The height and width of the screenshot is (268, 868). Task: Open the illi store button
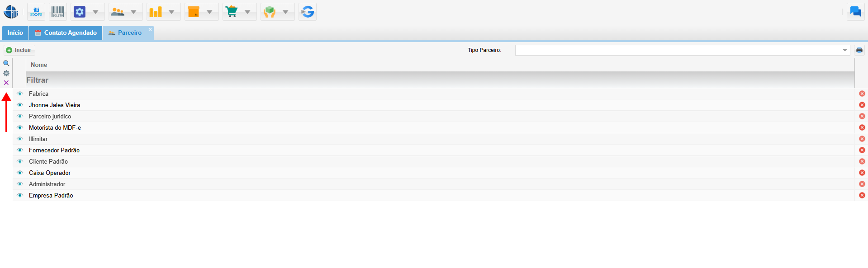(x=36, y=12)
